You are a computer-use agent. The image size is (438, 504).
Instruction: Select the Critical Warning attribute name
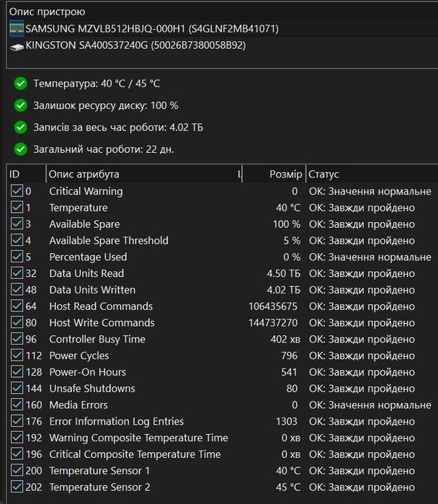(x=86, y=191)
